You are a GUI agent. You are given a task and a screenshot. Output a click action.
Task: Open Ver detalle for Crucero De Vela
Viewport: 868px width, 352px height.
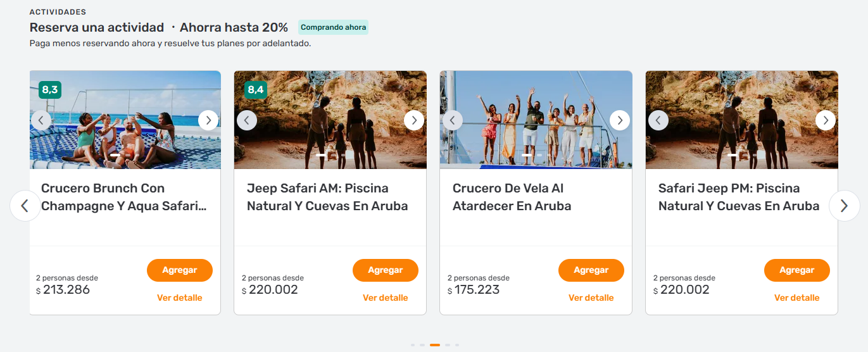click(x=591, y=298)
